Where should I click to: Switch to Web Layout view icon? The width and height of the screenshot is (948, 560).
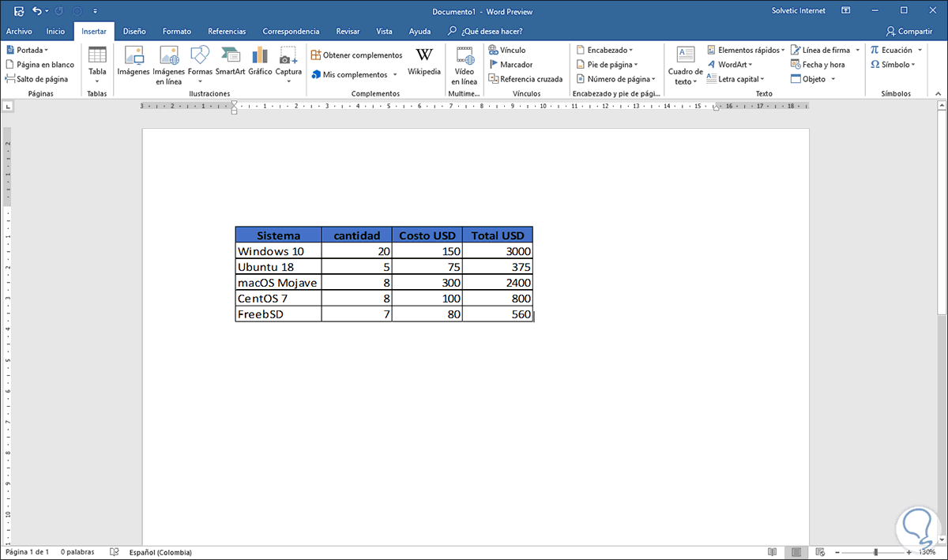pos(822,552)
